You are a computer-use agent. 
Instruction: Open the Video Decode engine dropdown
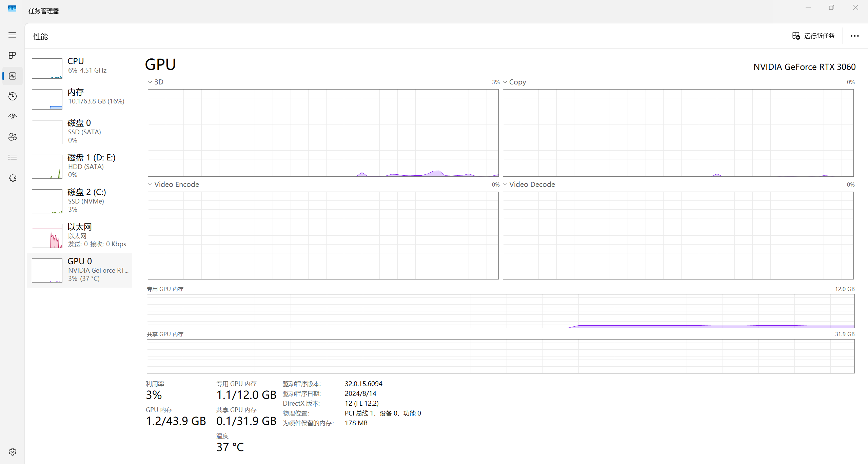[x=505, y=185]
